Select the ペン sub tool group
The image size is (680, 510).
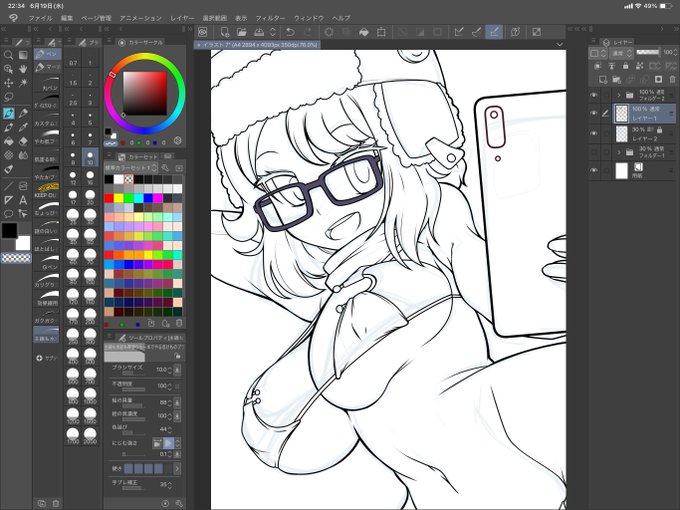point(47,54)
